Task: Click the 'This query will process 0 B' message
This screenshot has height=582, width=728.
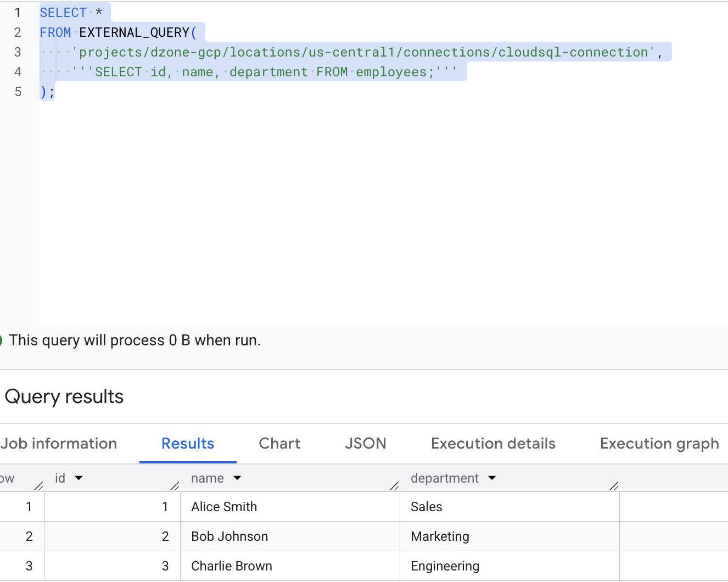Action: click(135, 340)
